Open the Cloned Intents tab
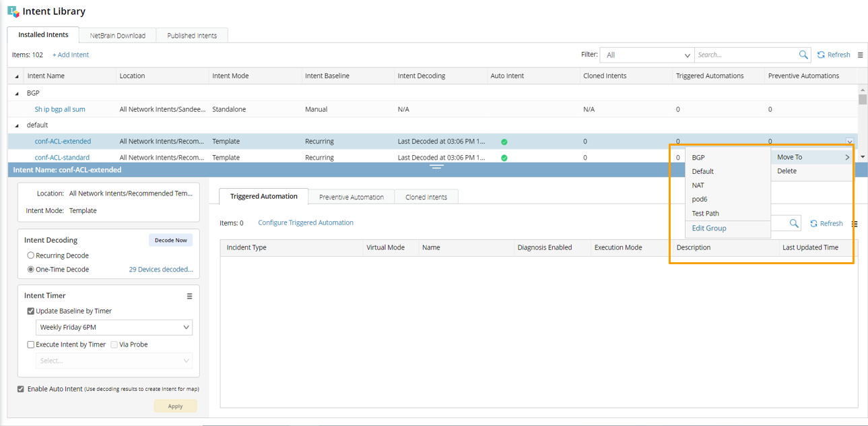This screenshot has height=426, width=868. [x=426, y=197]
